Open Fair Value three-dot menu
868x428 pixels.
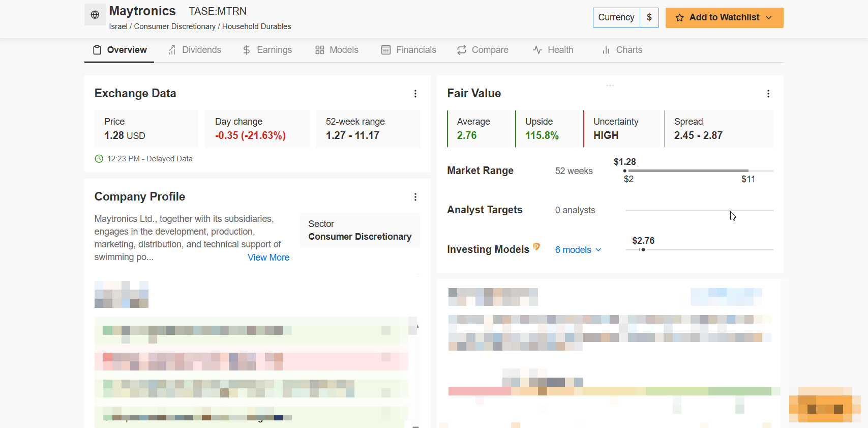click(x=768, y=94)
